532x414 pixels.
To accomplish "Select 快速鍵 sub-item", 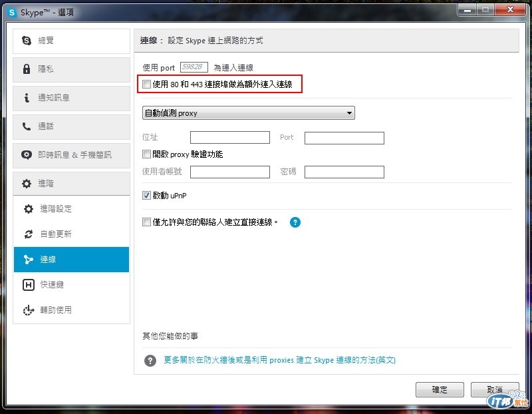I will click(71, 285).
